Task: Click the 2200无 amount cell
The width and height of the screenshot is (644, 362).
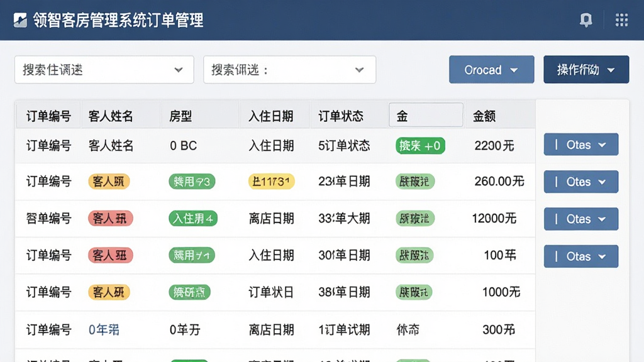Action: click(494, 146)
